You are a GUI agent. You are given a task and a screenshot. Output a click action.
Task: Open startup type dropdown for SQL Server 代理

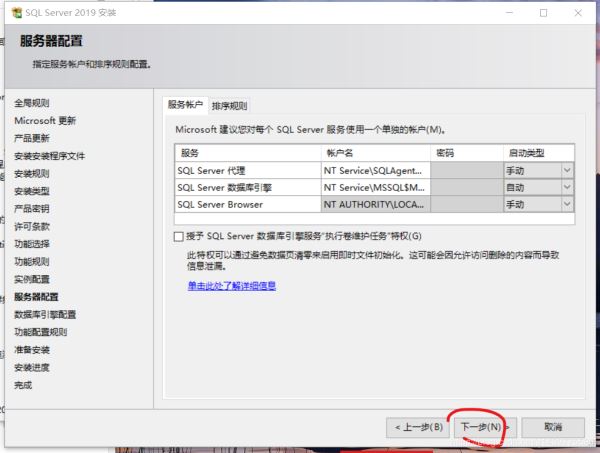567,170
